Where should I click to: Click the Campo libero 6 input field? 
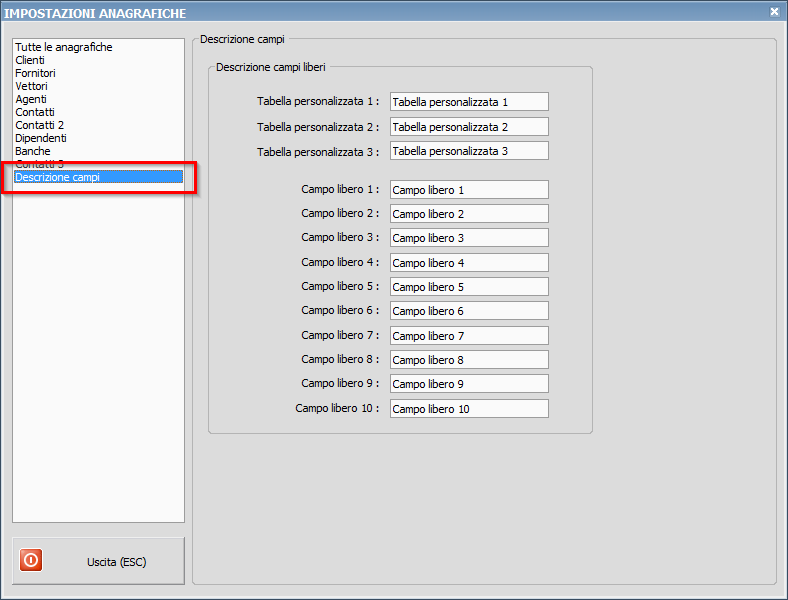[x=469, y=311]
